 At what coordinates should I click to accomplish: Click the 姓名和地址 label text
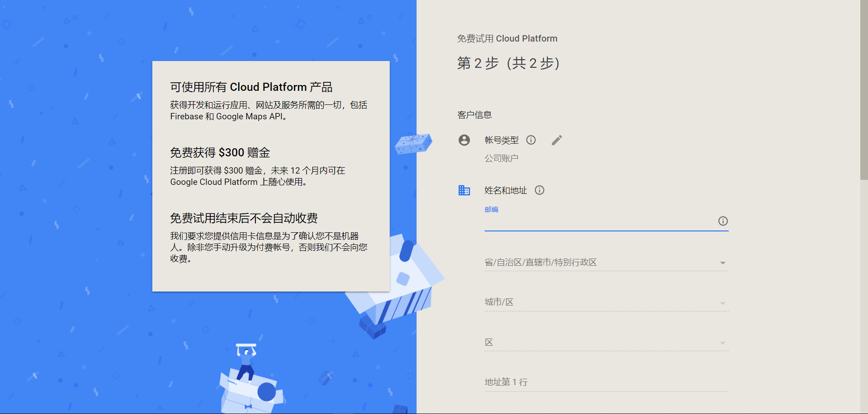pos(506,190)
